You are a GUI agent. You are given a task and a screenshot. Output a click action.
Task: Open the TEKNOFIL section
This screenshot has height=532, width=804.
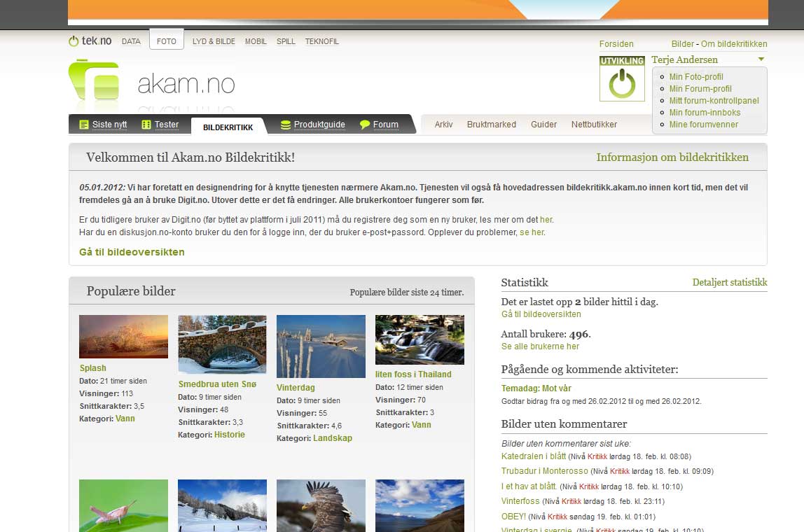321,41
